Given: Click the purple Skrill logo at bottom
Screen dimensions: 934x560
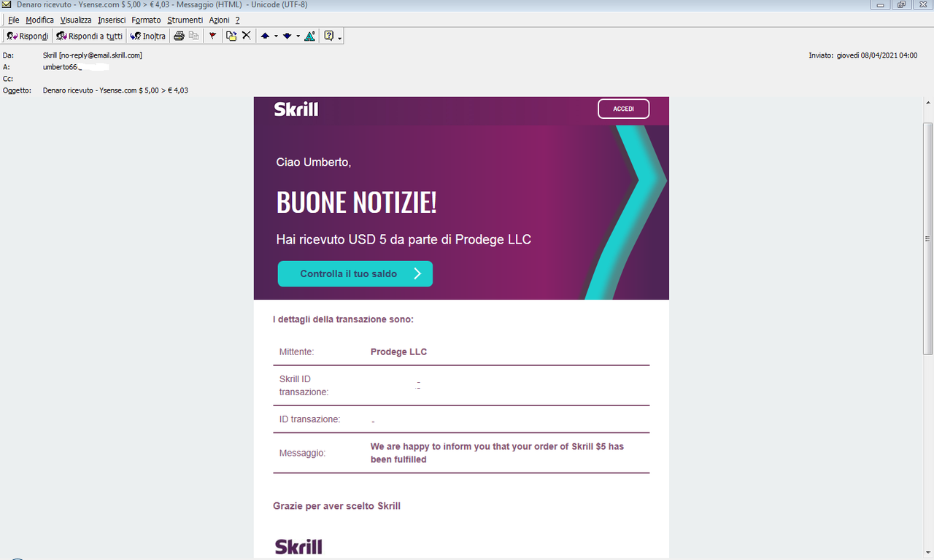Looking at the screenshot, I should coord(298,547).
